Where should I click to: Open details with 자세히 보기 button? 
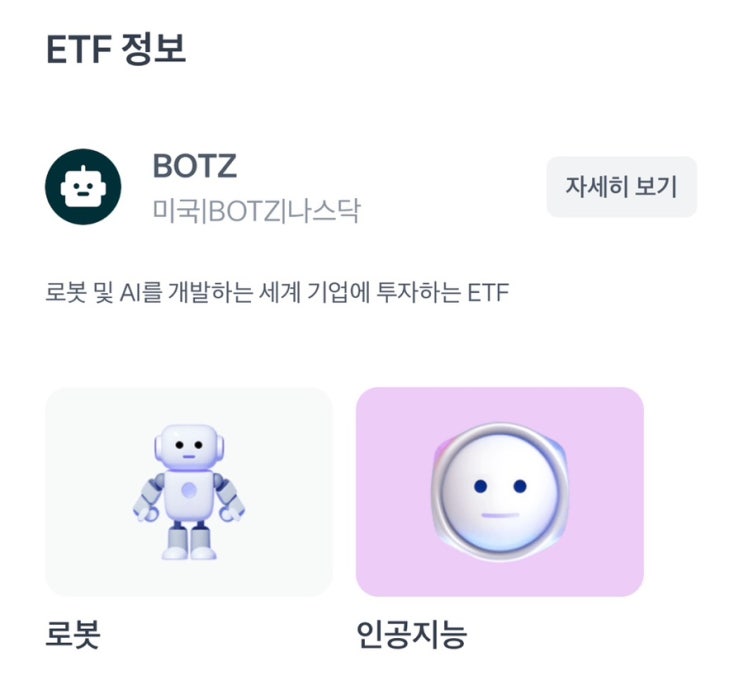tap(621, 187)
